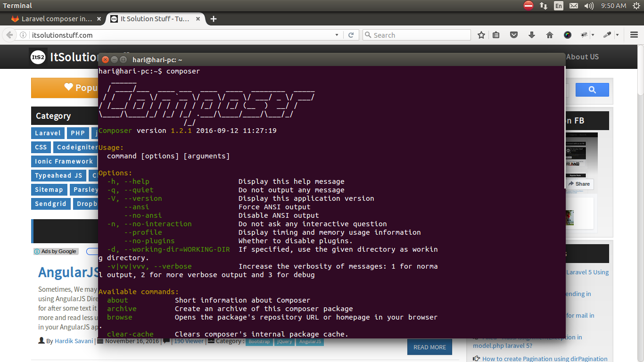644x362 pixels.
Task: Open the 'About US' menu item
Action: [x=582, y=57]
